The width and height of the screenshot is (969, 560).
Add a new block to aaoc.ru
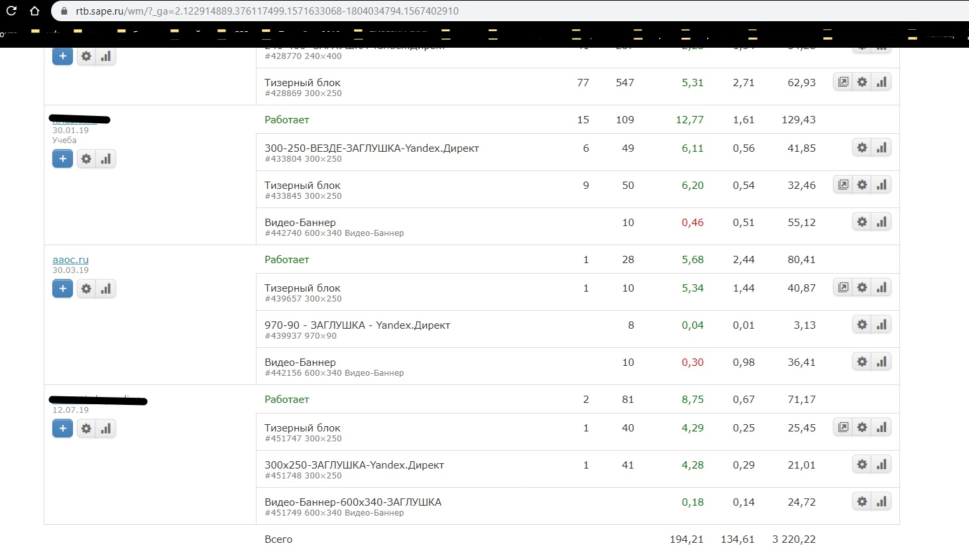62,288
